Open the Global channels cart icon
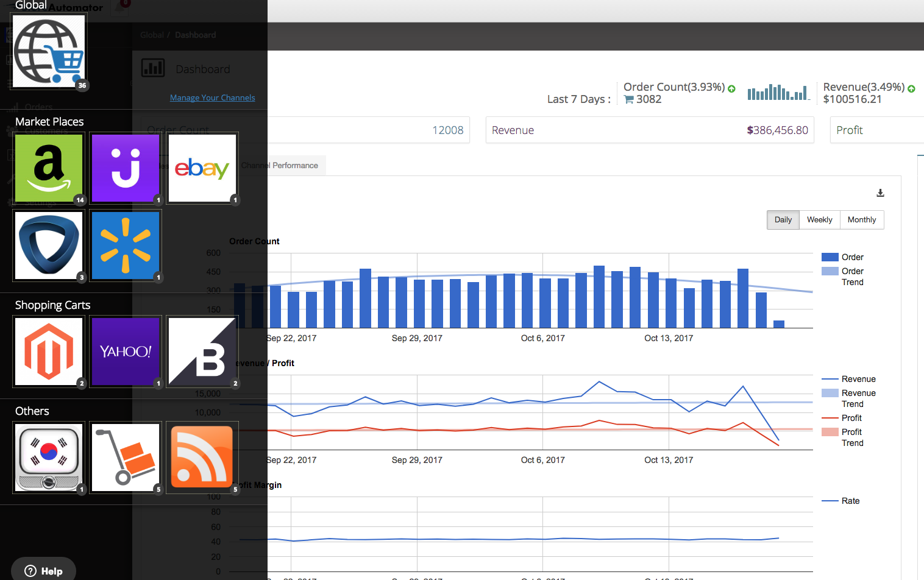The image size is (924, 580). [x=49, y=51]
